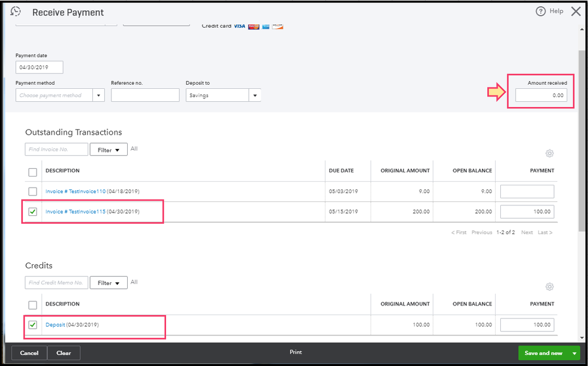Image resolution: width=588 pixels, height=366 pixels.
Task: Check the TestInvoice110 invoice checkbox
Action: point(33,191)
